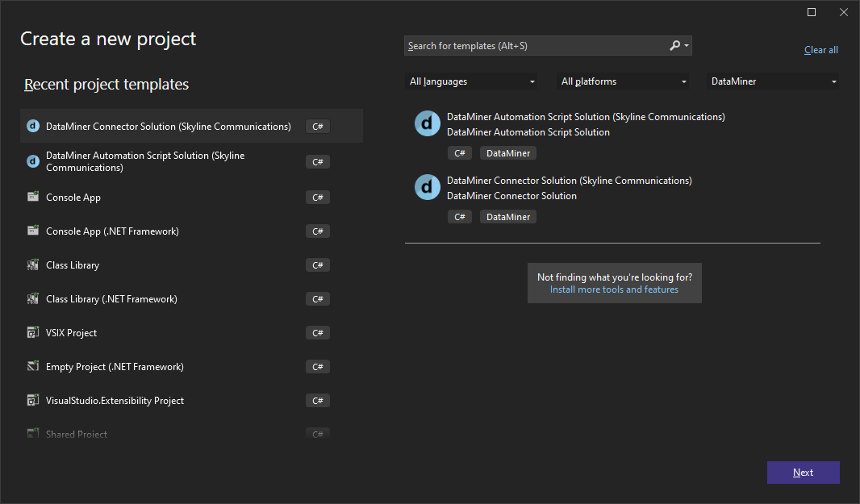Click inside the template search field
Screen dimensions: 860x504
[x=524, y=45]
